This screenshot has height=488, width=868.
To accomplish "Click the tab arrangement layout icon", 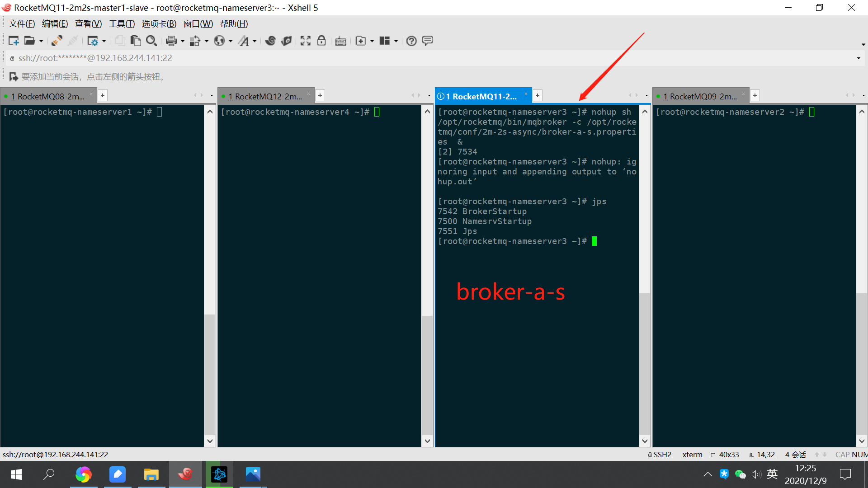I will pyautogui.click(x=385, y=41).
